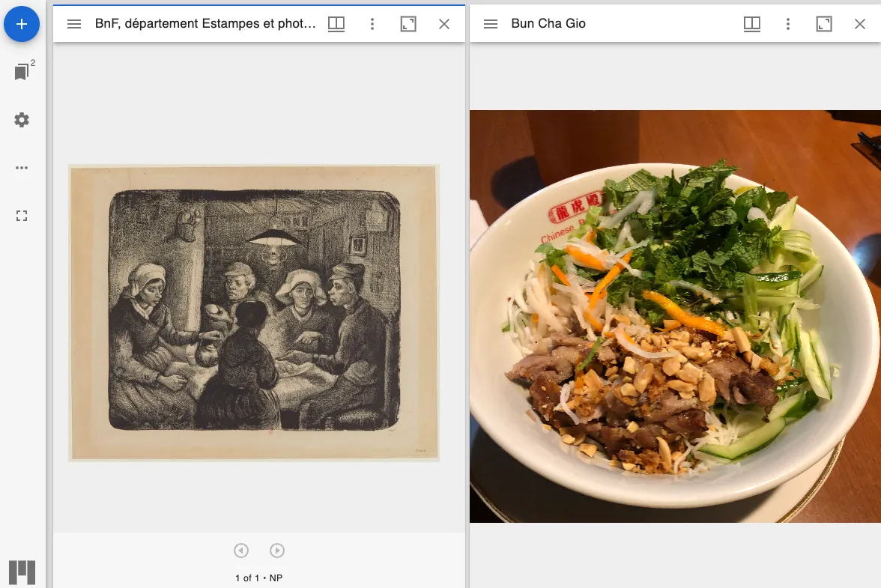Image resolution: width=881 pixels, height=588 pixels.
Task: Close the Bun Cha Gio window
Action: point(860,23)
